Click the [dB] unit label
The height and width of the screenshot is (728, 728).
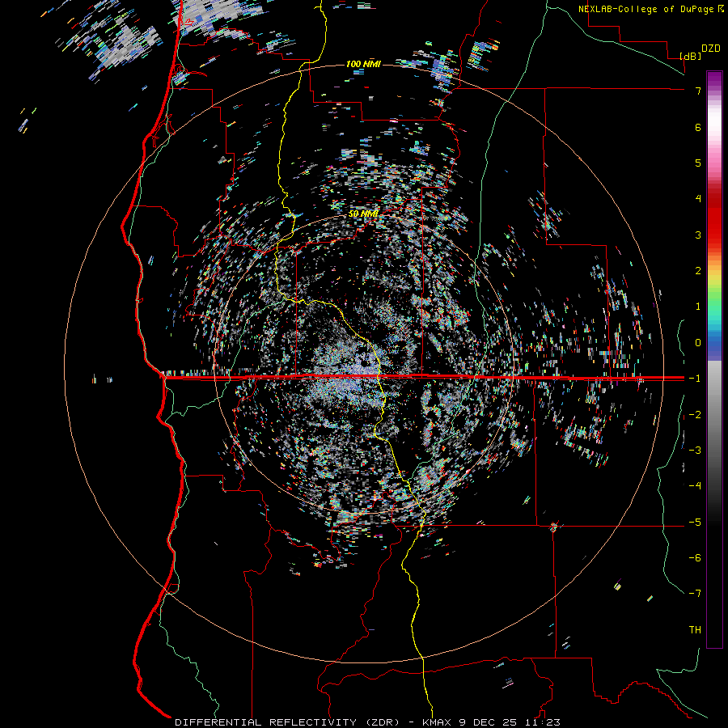691,56
